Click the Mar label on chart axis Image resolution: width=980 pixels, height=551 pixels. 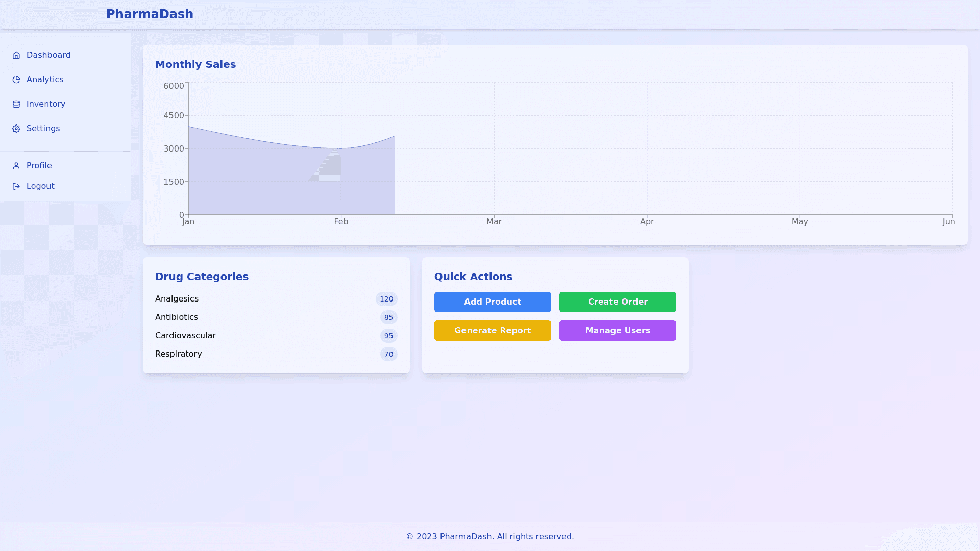pos(494,222)
